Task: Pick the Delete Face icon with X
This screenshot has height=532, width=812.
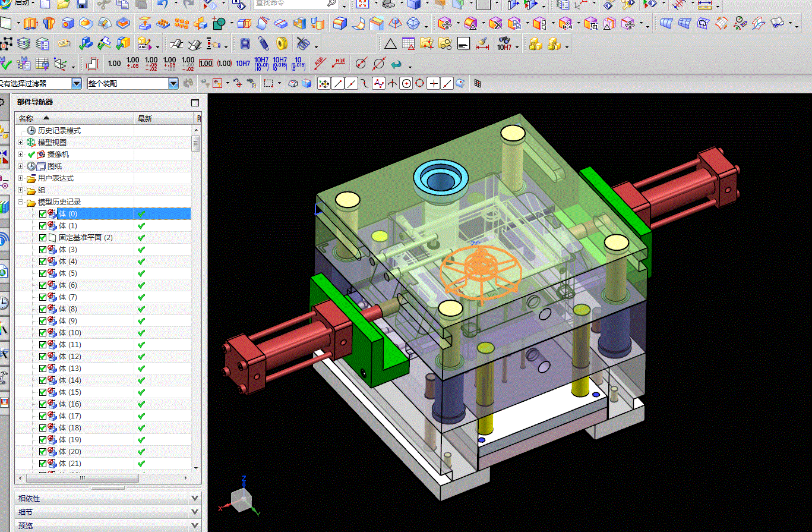Action: [496, 24]
